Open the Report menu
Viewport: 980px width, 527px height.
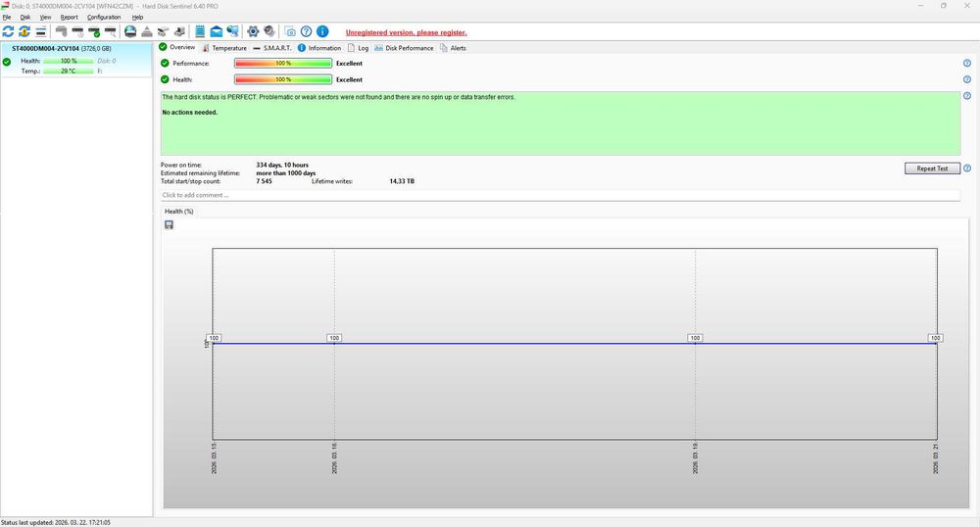tap(69, 17)
